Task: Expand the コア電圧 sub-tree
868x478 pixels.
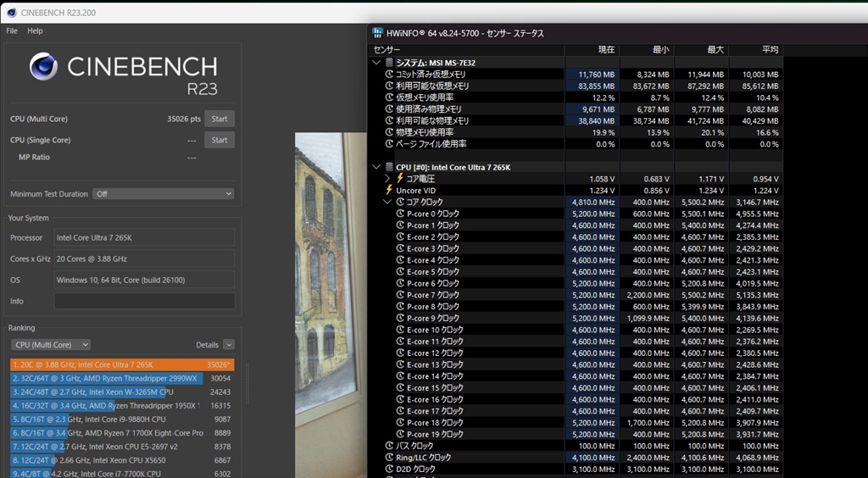Action: point(387,179)
